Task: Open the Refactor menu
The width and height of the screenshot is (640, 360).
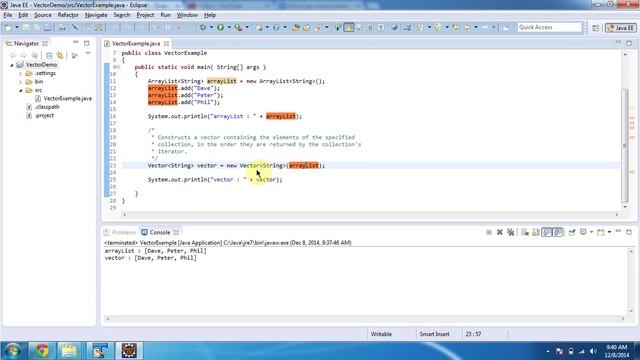Action: [x=68, y=15]
